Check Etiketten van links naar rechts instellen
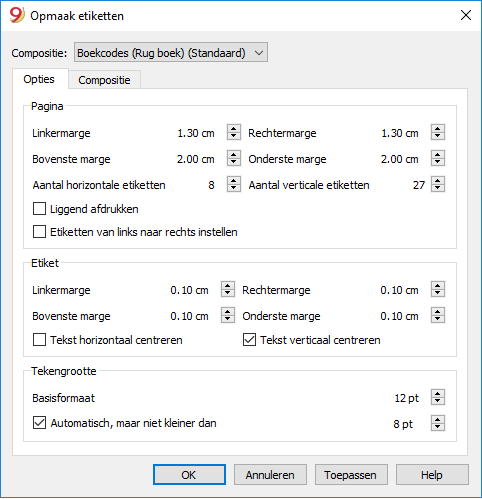This screenshot has height=499, width=482. click(x=39, y=232)
